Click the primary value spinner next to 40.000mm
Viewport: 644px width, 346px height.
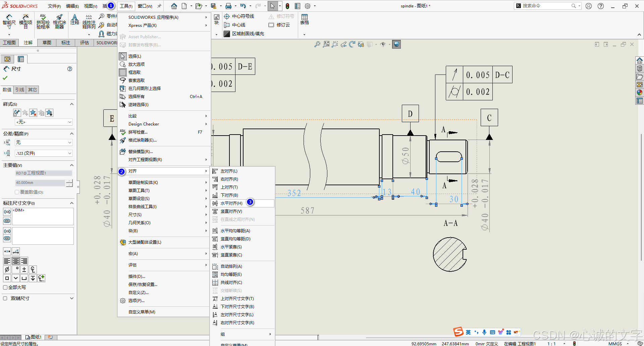[x=69, y=183]
